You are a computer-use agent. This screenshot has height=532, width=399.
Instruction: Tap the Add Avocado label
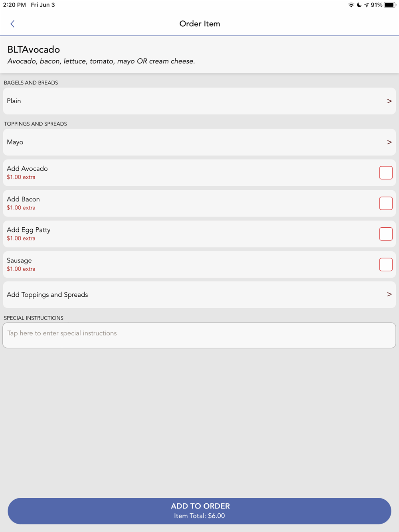(x=27, y=169)
